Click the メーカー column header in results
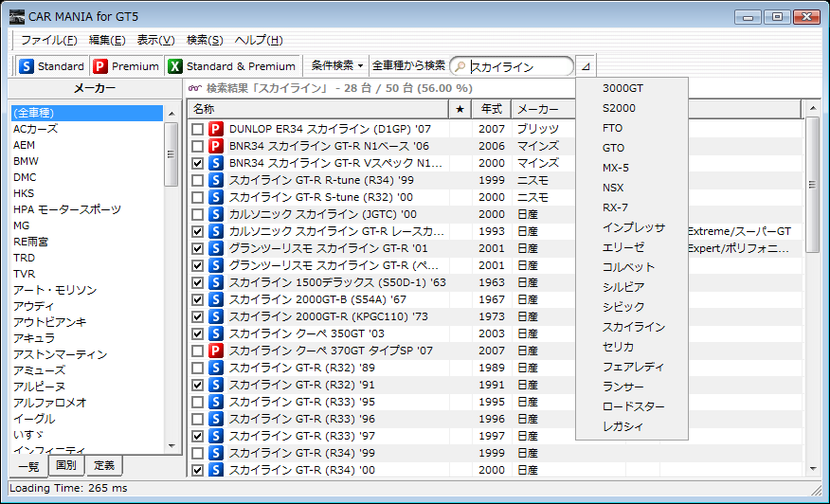The height and width of the screenshot is (504, 830). click(543, 109)
